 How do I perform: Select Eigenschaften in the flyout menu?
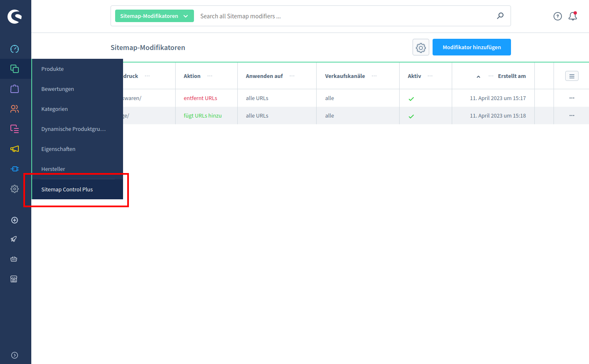tap(78, 149)
